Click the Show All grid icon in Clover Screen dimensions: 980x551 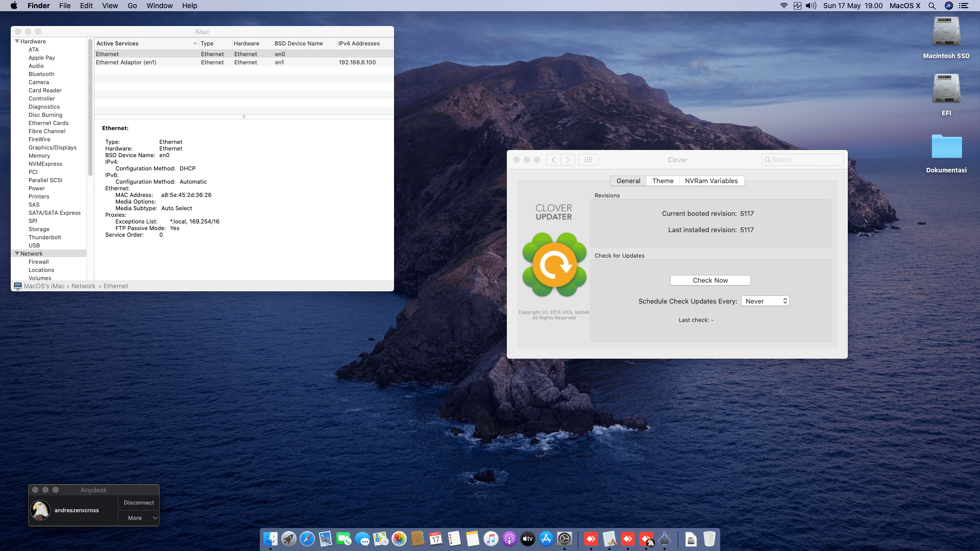point(588,160)
